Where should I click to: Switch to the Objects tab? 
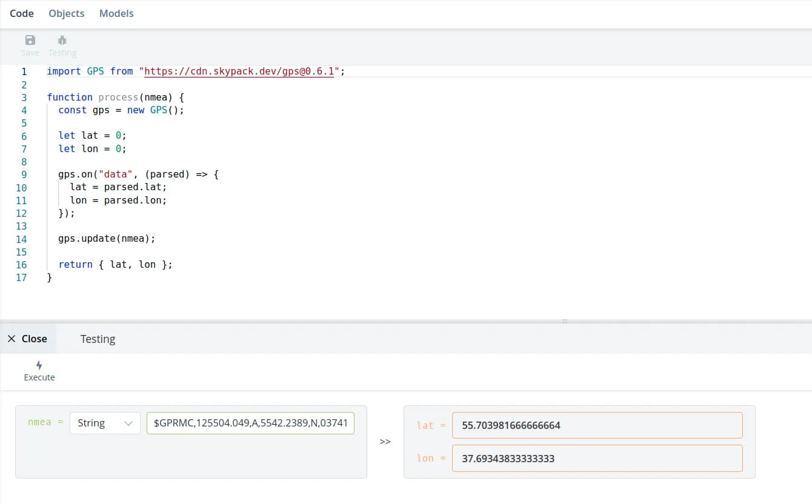(x=67, y=13)
